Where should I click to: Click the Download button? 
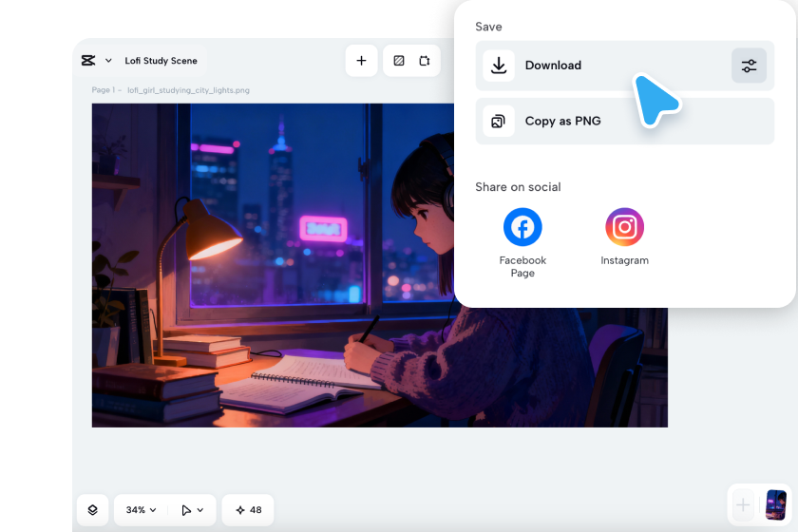point(624,66)
